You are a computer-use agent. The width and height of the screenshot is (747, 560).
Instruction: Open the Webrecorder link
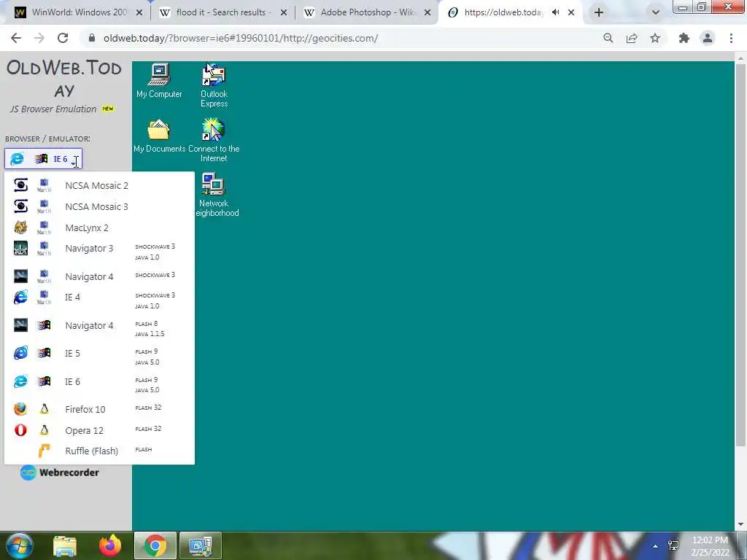pyautogui.click(x=60, y=472)
